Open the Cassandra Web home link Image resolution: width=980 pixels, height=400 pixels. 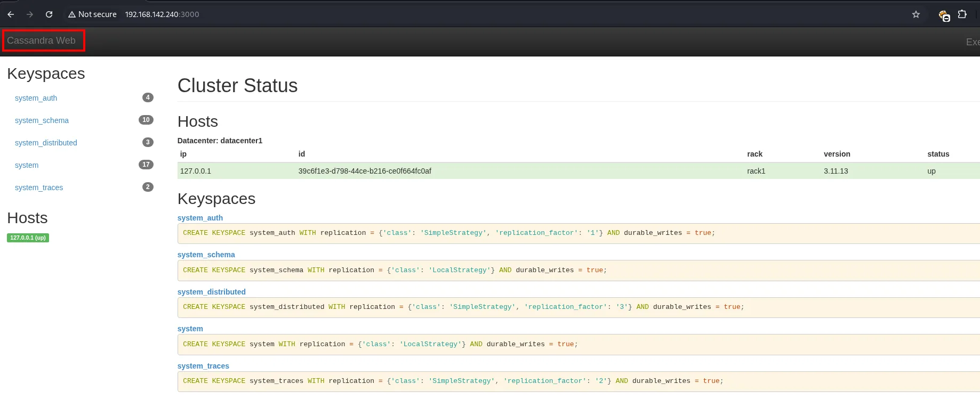click(x=42, y=40)
